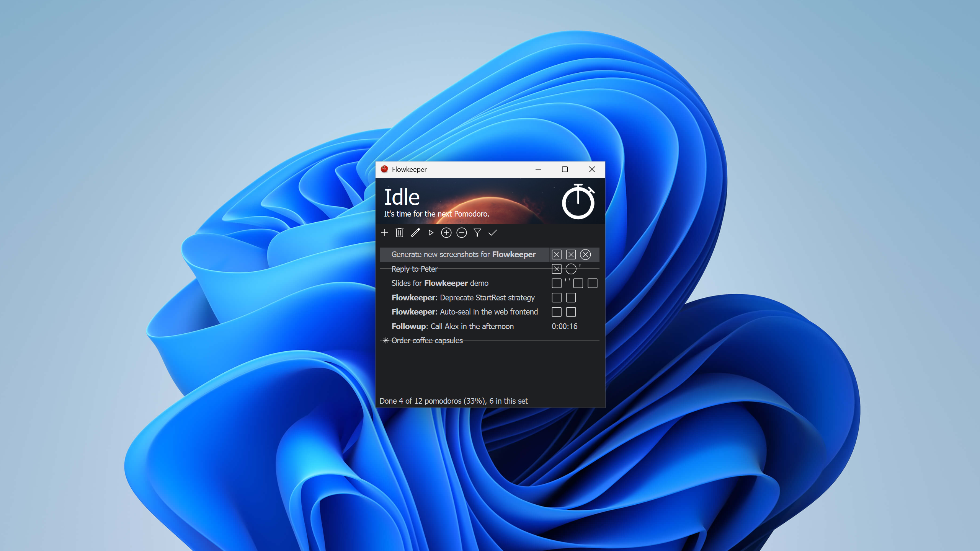Click the circled X pomodoro of Generate new screenshots

pyautogui.click(x=585, y=254)
